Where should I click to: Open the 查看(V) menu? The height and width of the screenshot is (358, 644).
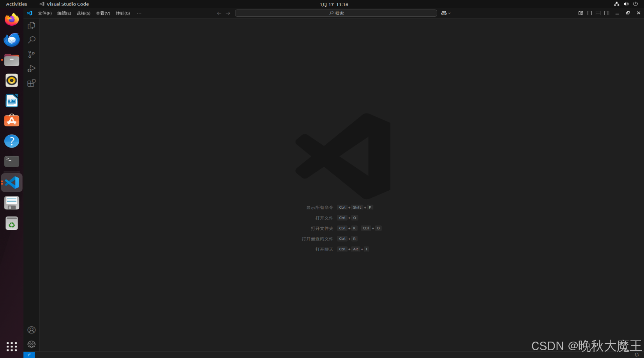point(103,13)
